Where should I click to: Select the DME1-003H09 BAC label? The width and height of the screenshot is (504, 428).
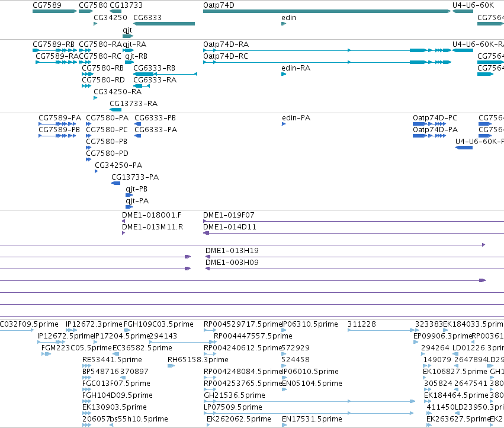[232, 263]
